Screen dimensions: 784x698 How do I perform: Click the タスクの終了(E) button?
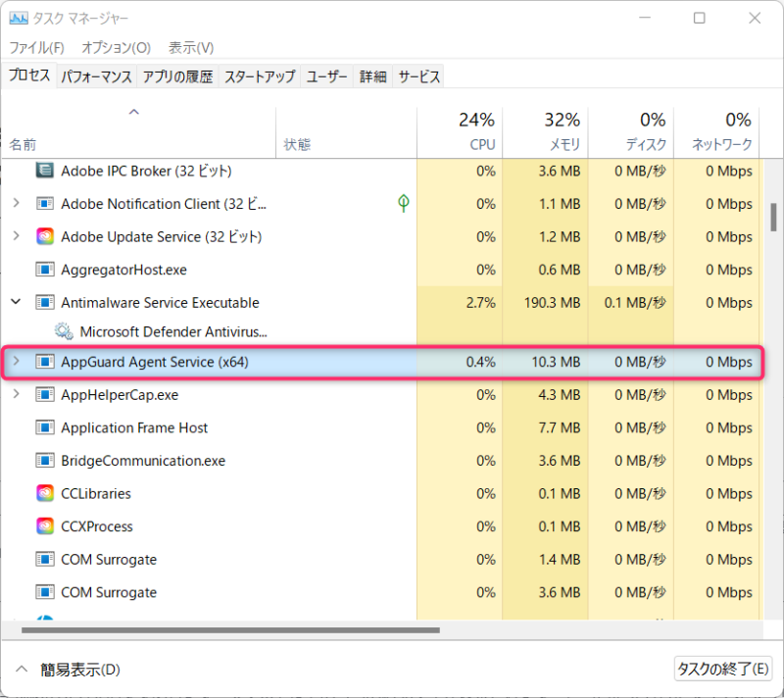coord(722,669)
